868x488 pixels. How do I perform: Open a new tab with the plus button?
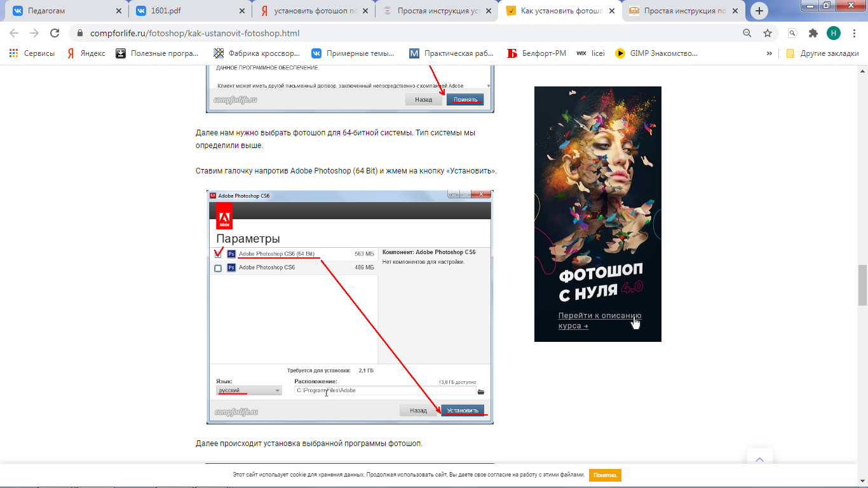point(759,11)
